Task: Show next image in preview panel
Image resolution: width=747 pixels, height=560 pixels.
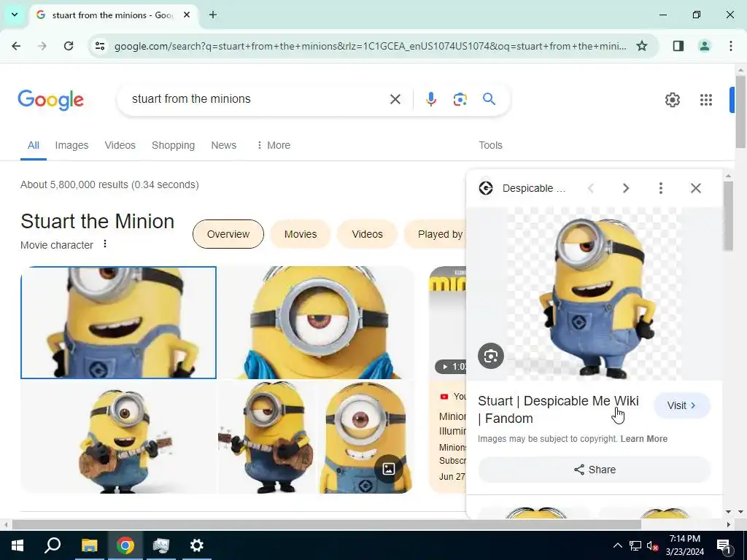Action: tap(625, 188)
